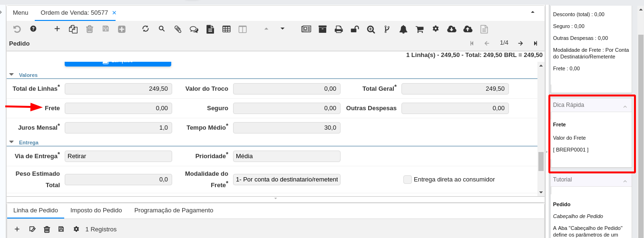Collapse the Valores section
The image size is (644, 238).
coord(11,75)
